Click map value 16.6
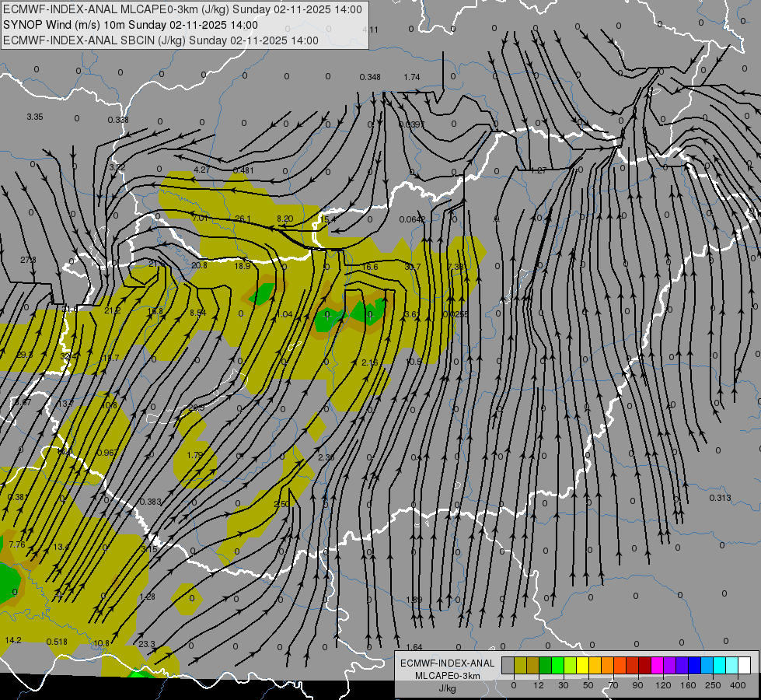761x700 pixels. point(370,267)
